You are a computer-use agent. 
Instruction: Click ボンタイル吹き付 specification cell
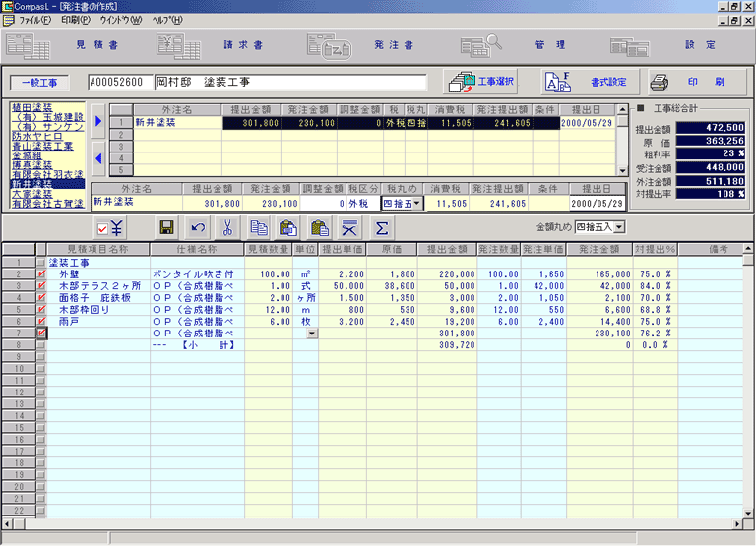coord(197,273)
